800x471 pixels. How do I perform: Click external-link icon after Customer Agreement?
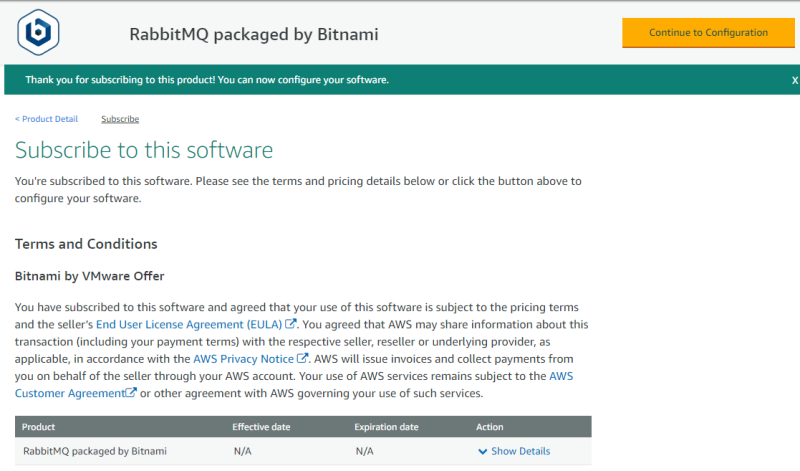coord(131,393)
